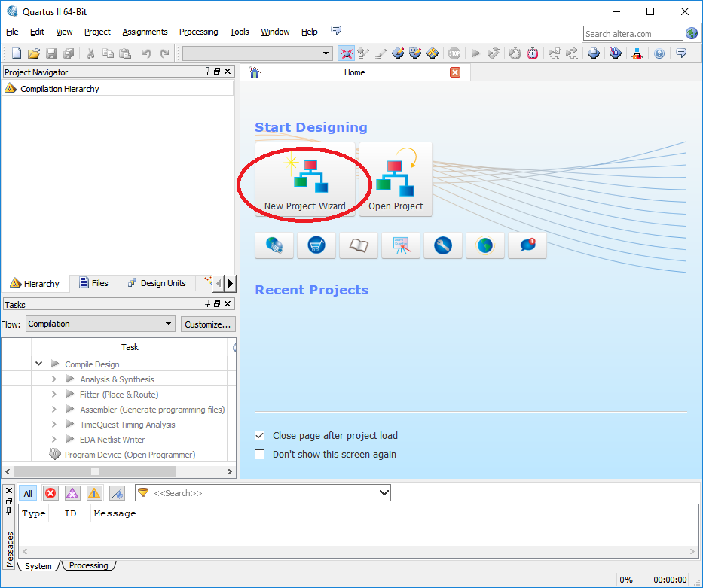
Task: Toggle the Project Navigator pin icon
Action: (207, 72)
